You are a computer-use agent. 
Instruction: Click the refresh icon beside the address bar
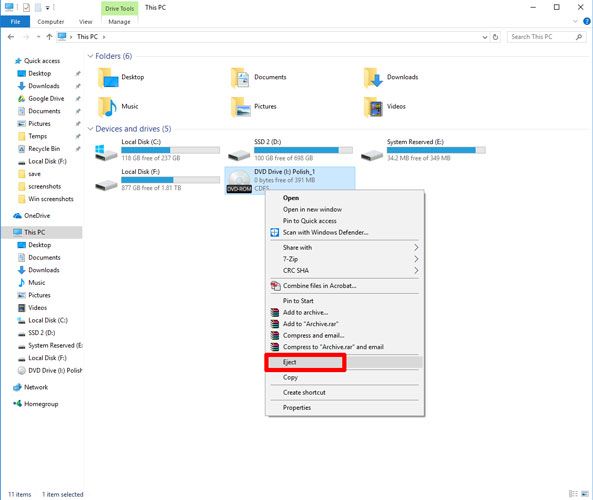[x=495, y=37]
